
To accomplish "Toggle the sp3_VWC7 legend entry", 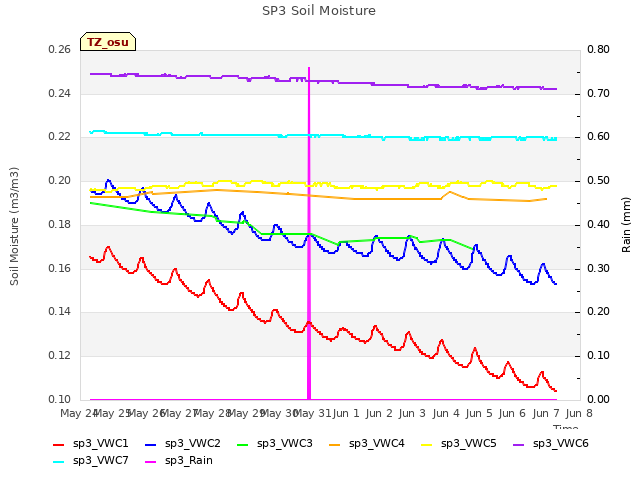I will (91, 461).
